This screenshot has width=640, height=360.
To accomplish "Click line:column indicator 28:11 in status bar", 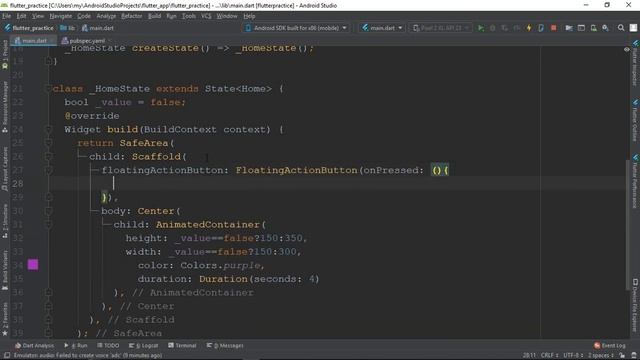I will point(529,356).
